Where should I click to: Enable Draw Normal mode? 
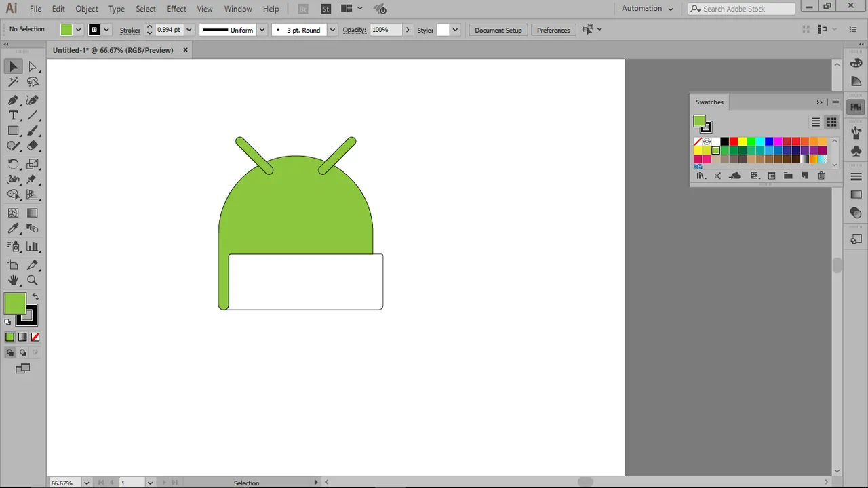tap(9, 352)
